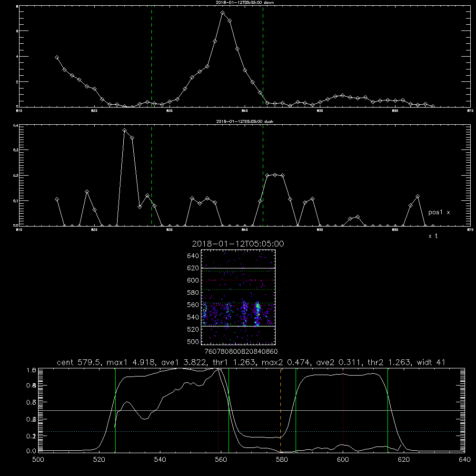This screenshot has height=476, width=476.
Task: Click the right green dashed line in dusk plot
Action: coord(263,176)
